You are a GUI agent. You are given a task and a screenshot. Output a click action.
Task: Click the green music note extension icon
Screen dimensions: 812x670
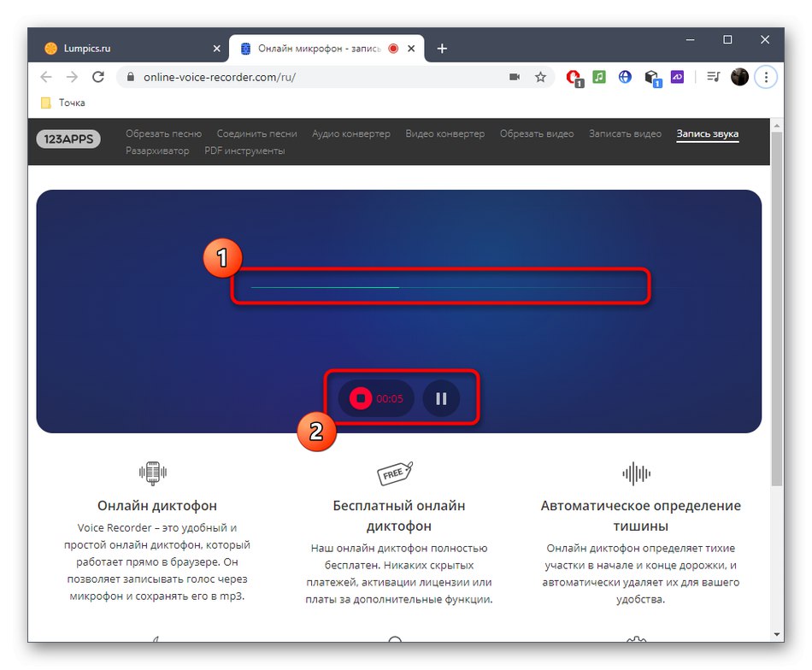(598, 77)
